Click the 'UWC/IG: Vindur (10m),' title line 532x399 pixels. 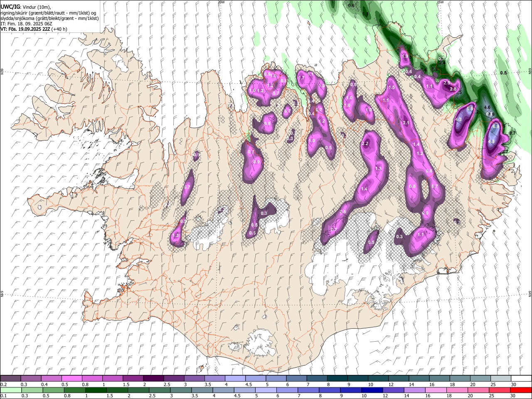[x=25, y=7]
